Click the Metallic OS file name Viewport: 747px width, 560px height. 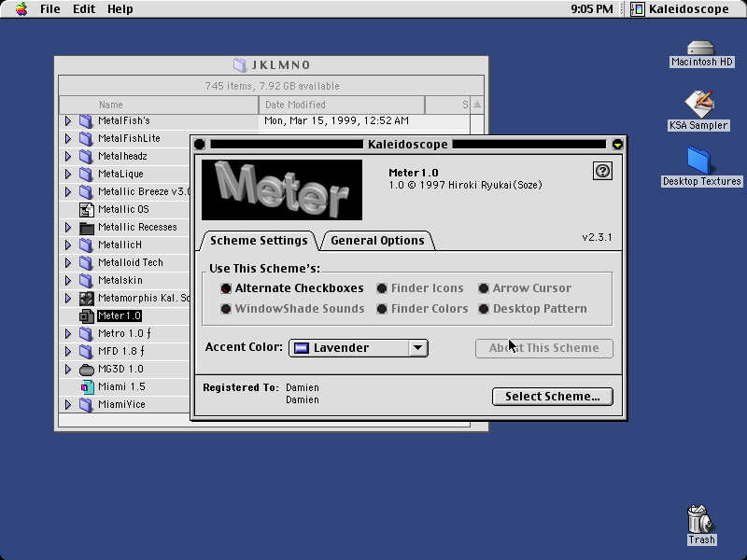coord(123,209)
